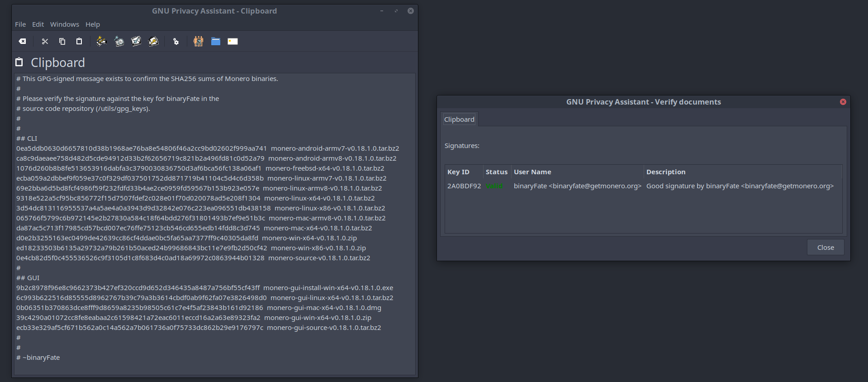Click the green Valid status cell
The height and width of the screenshot is (382, 868).
click(494, 186)
